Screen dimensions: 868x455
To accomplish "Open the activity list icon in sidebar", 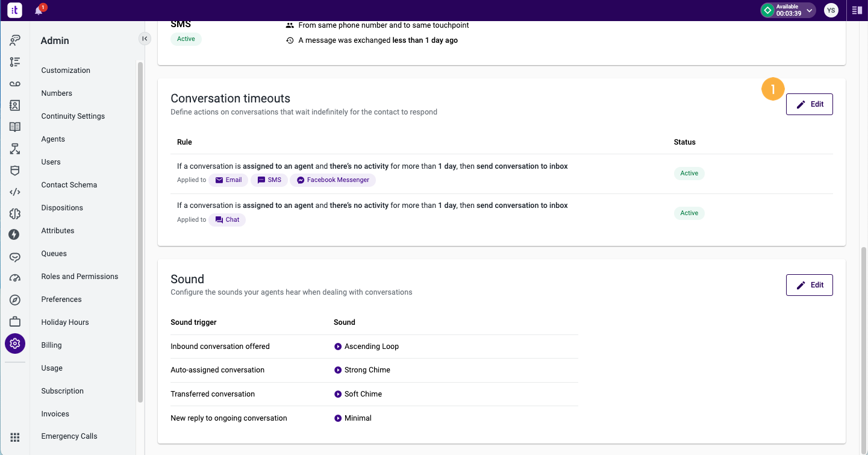I will tap(15, 62).
